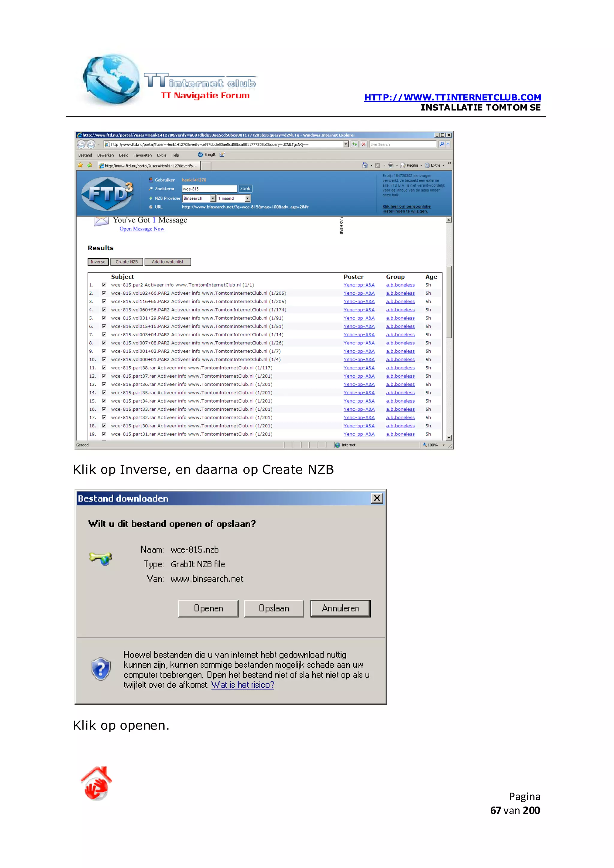Click the Annuleren button

[x=341, y=608]
